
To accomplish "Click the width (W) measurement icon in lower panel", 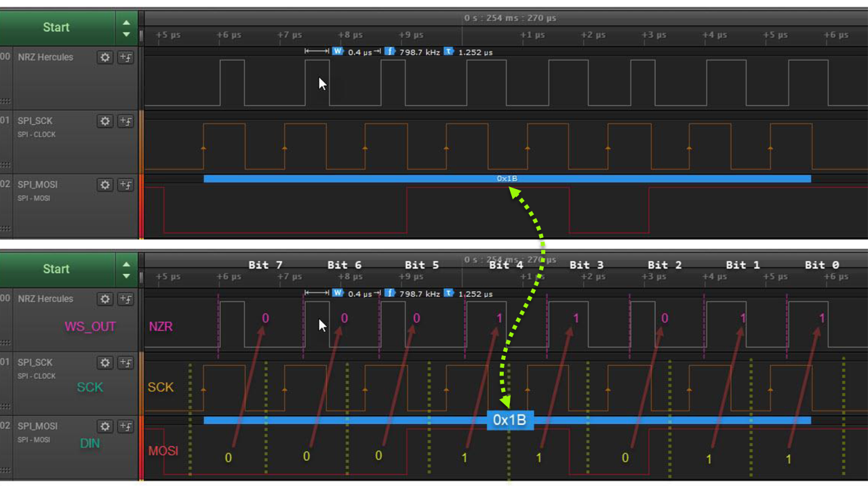I will (338, 293).
